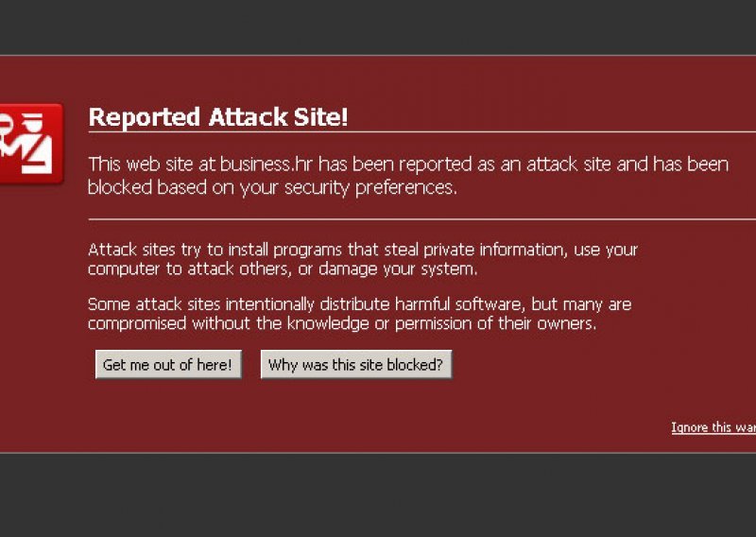Click the "Get me out of here!" button
Image resolution: width=756 pixels, height=537 pixels.
pos(168,364)
